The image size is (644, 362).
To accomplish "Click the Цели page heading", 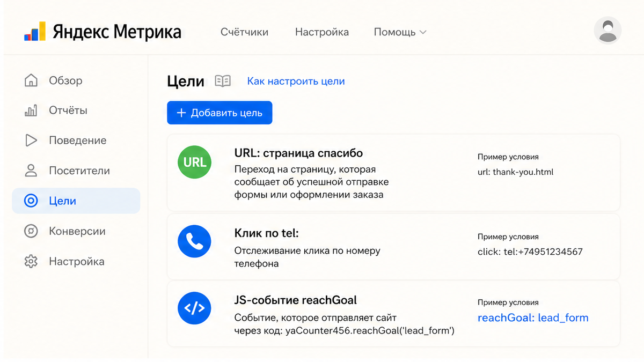I will click(x=186, y=82).
